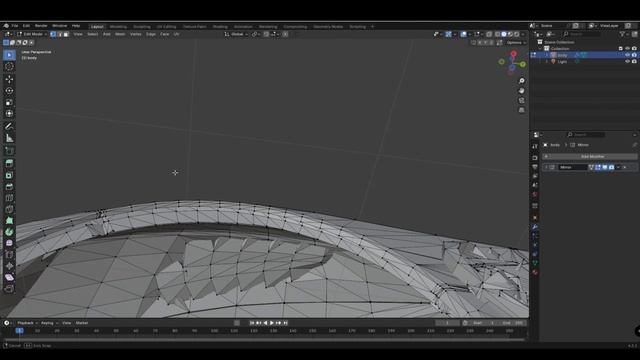Switch to the Sculpting workspace tab
The image size is (640, 360).
(x=142, y=27)
